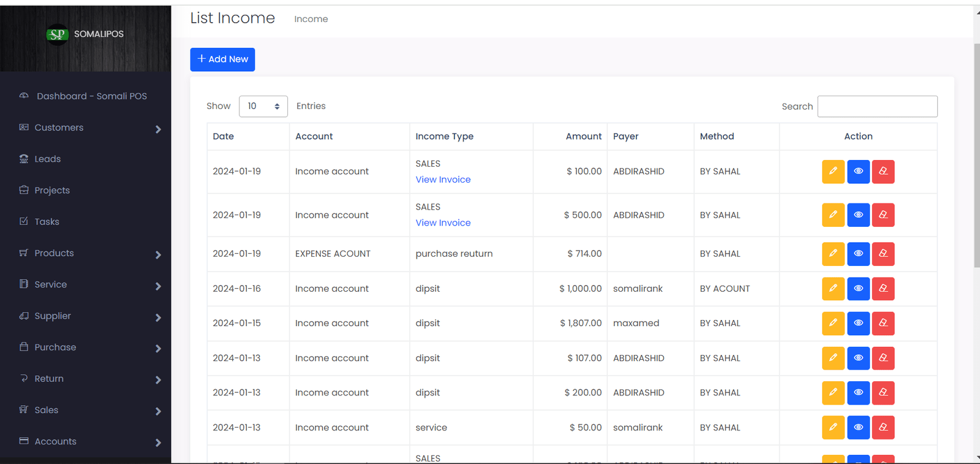980x464 pixels.
Task: Click the Supplier sidebar icon
Action: click(x=24, y=316)
